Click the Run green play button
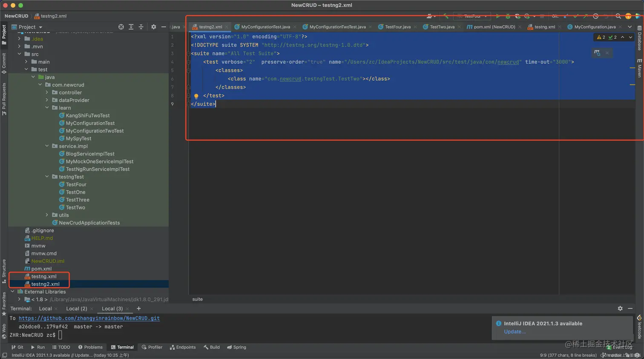The width and height of the screenshot is (644, 359). (497, 16)
